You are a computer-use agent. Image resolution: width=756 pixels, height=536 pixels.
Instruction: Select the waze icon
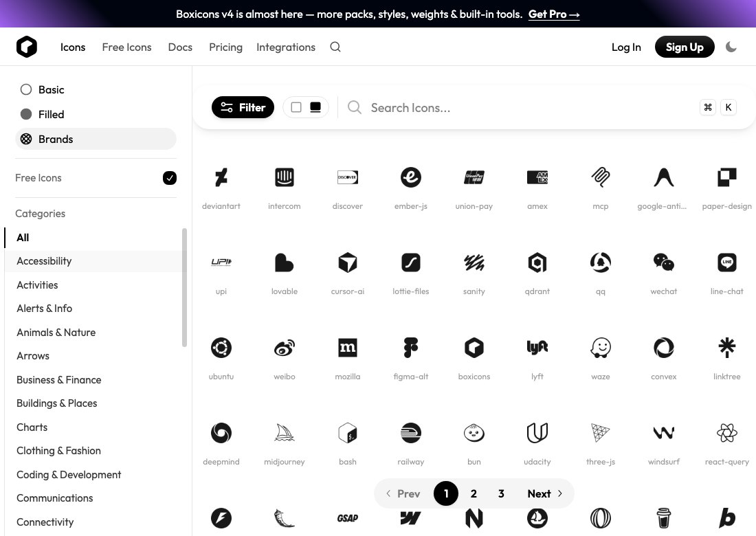tap(601, 348)
